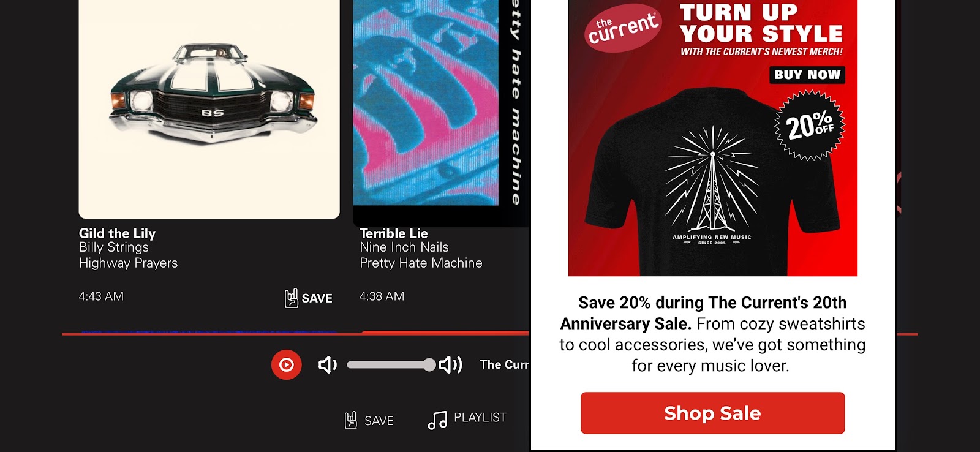Click the black T-shirt merch image

[712, 182]
